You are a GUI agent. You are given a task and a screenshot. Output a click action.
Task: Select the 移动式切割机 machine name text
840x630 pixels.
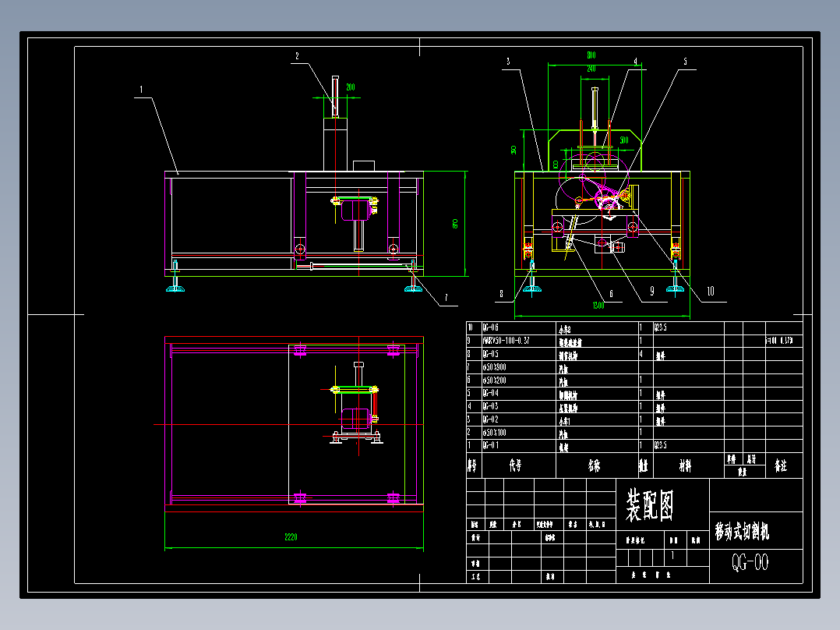[742, 531]
